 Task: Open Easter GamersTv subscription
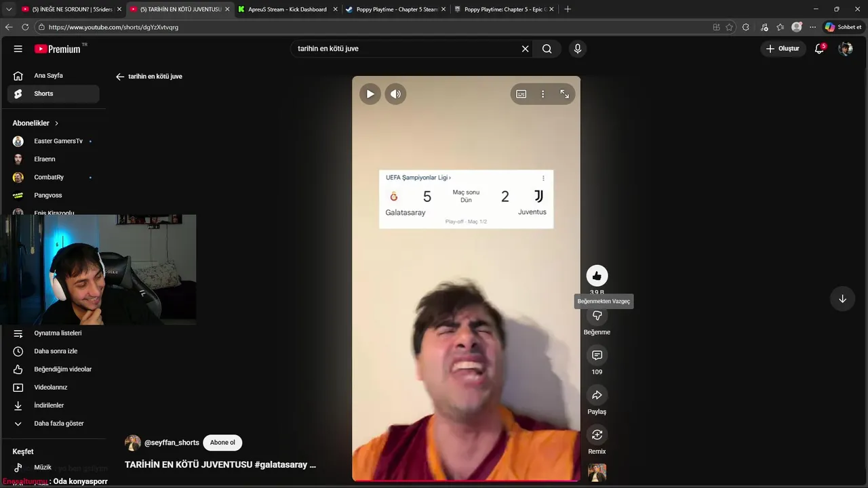coord(54,141)
